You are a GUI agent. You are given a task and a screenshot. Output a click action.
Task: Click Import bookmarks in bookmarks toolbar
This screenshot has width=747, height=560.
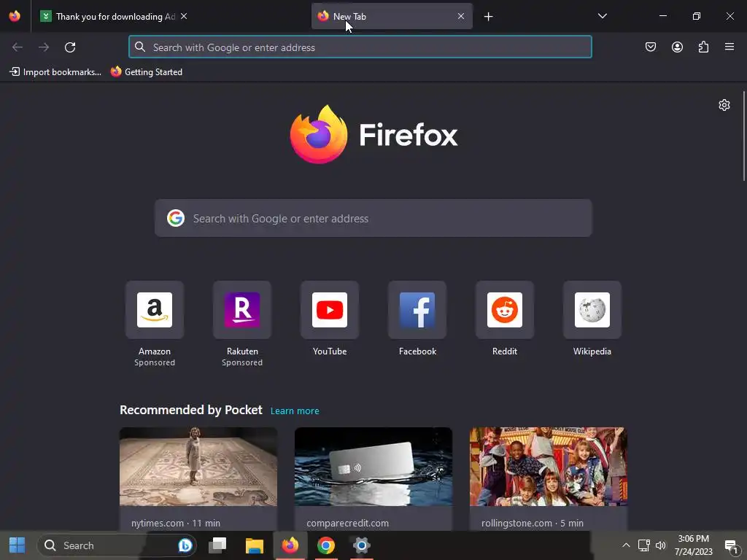click(55, 72)
